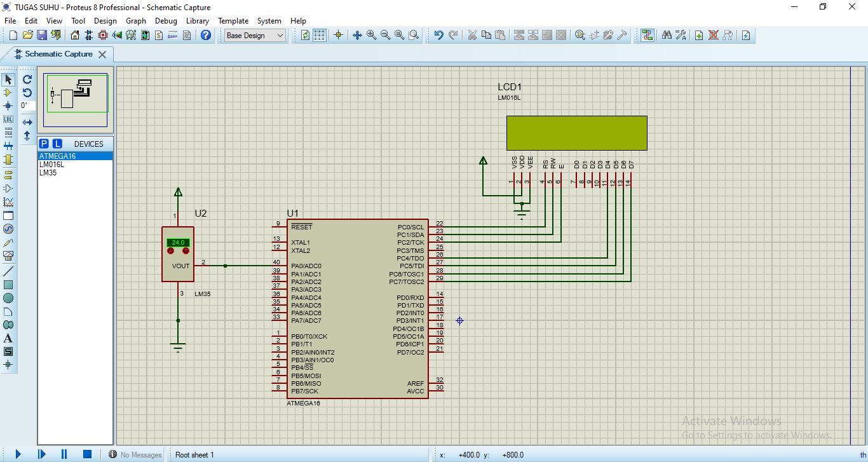Switch to the Schematic Capture tab
Screen dimensions: 868x462
tap(58, 54)
